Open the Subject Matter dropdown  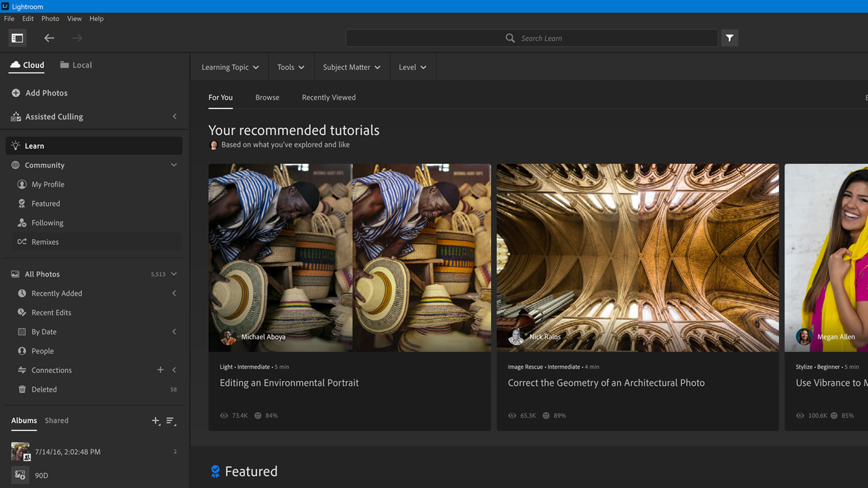(352, 67)
